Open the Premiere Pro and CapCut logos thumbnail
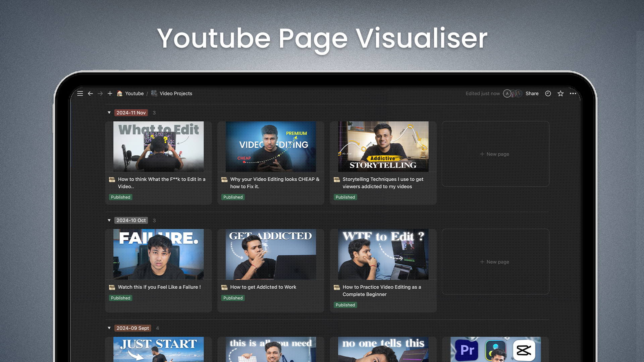Image resolution: width=644 pixels, height=362 pixels. (495, 349)
